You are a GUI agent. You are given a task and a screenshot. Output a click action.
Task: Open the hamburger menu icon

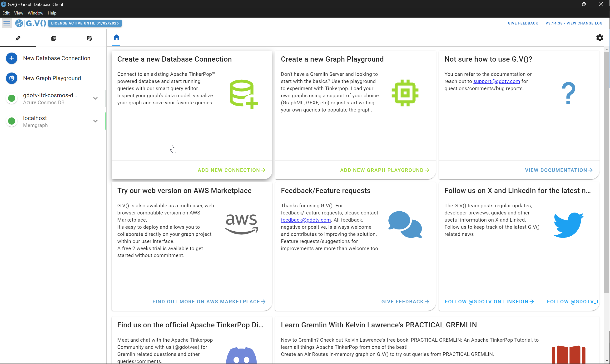click(x=6, y=23)
